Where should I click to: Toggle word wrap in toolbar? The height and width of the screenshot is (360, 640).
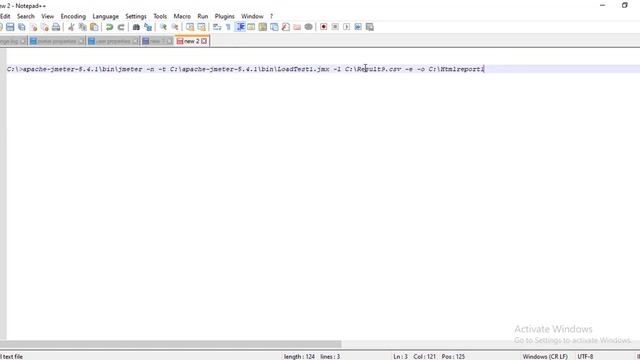coord(217,27)
